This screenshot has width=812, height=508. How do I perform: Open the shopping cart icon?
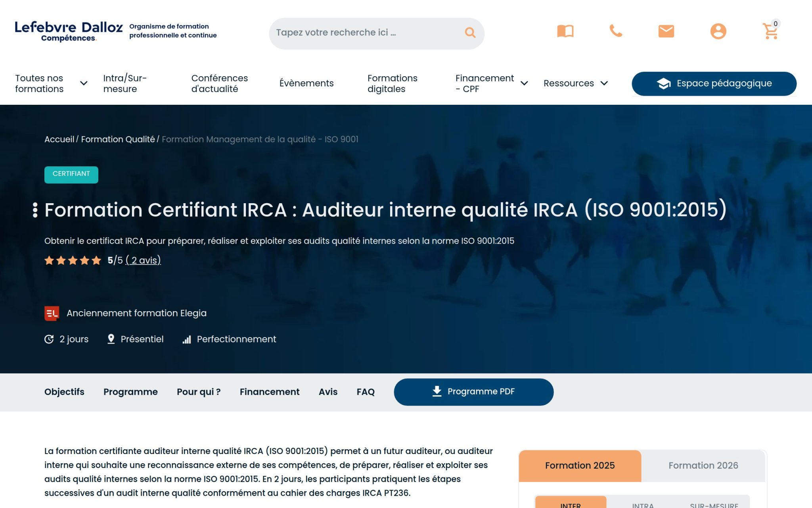tap(770, 31)
